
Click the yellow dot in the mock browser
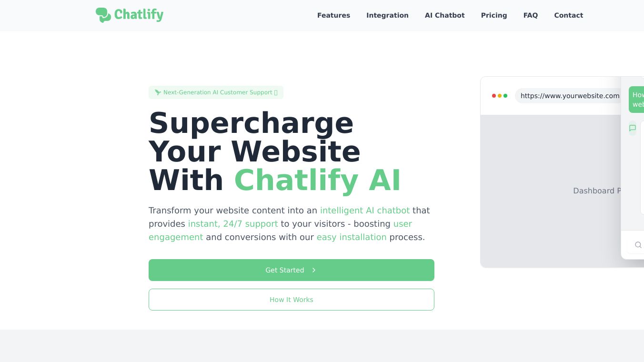(x=500, y=96)
